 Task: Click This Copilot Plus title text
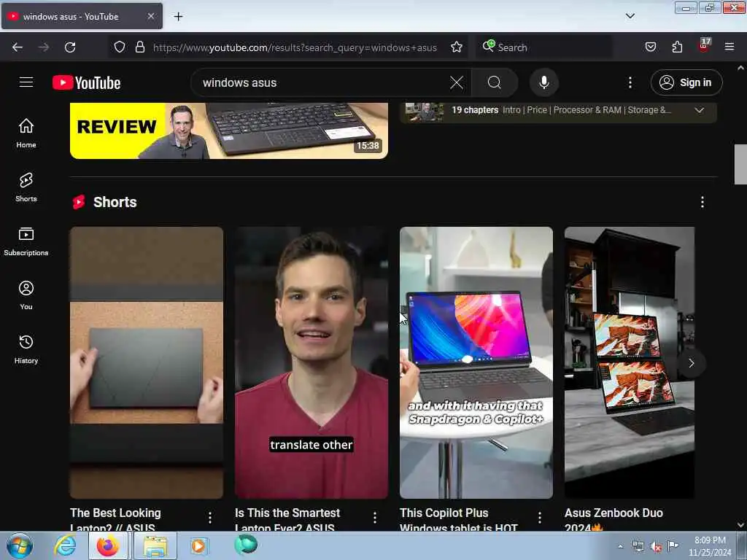click(459, 519)
